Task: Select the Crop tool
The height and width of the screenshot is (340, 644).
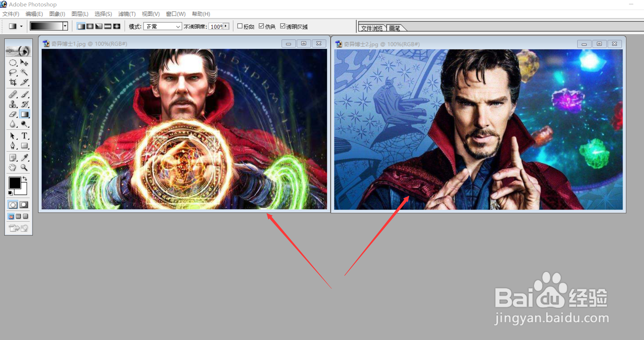Action: pyautogui.click(x=13, y=82)
